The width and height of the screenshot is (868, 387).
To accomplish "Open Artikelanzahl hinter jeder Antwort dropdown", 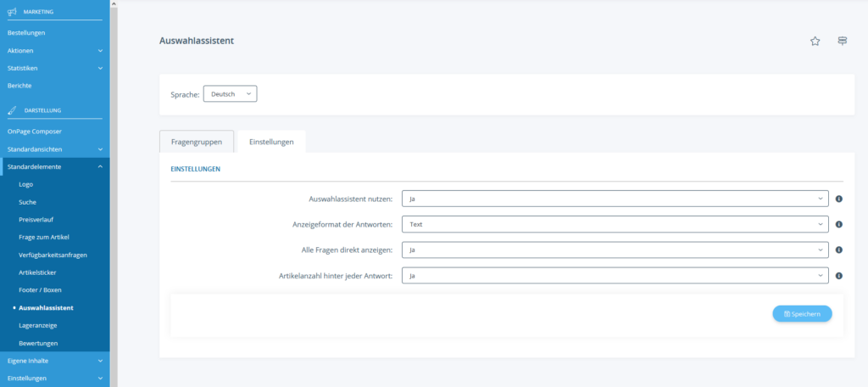I will tap(615, 276).
